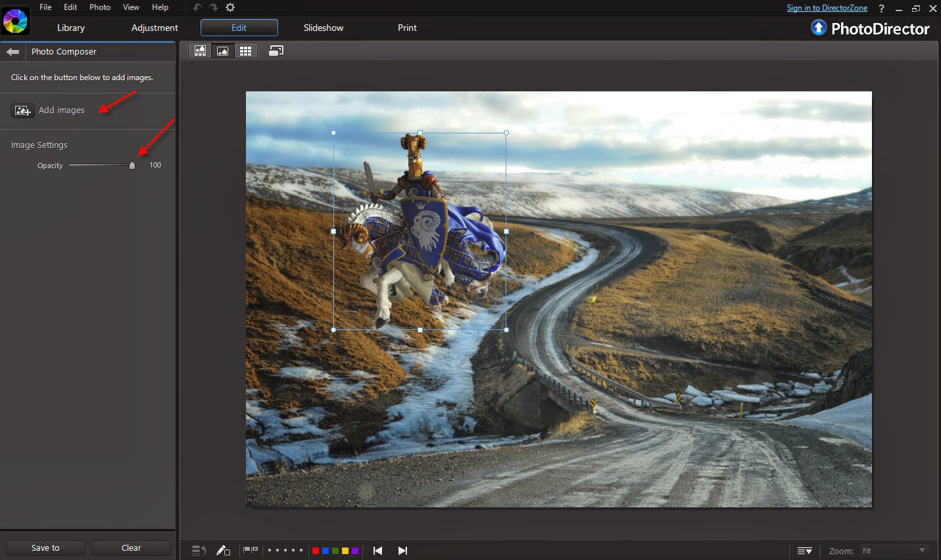Switch to viewer and browser mode

[x=201, y=51]
